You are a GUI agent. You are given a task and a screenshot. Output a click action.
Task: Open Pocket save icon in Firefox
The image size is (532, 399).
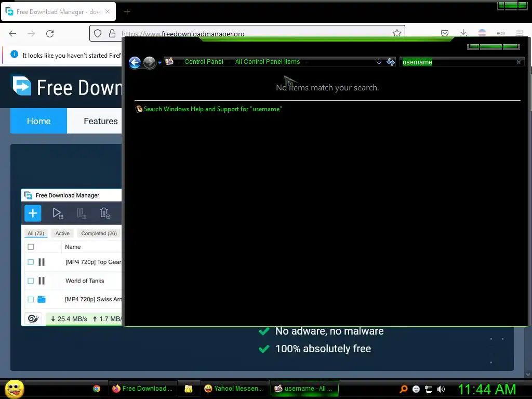pos(445,33)
